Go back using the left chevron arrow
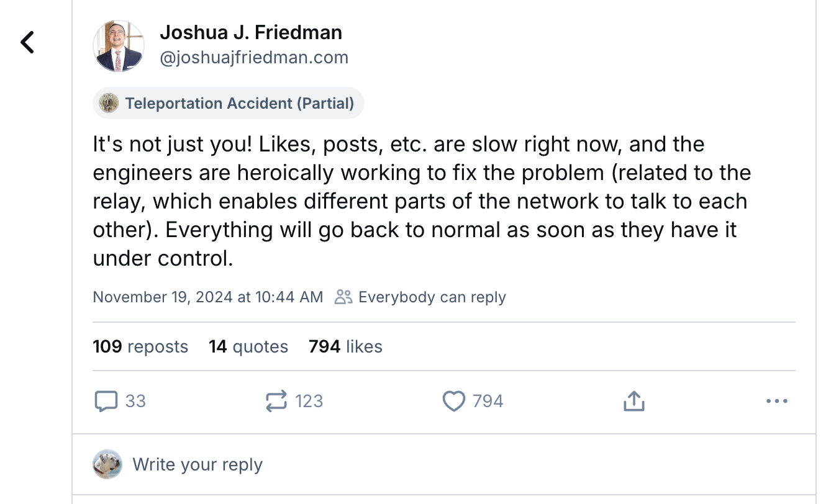This screenshot has width=831, height=504. (x=27, y=42)
